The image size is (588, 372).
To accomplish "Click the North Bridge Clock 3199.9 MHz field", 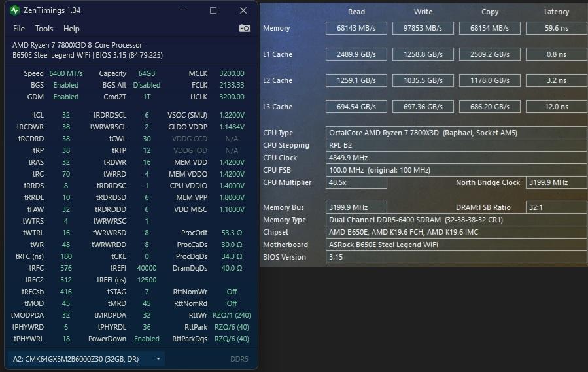I will pos(557,182).
